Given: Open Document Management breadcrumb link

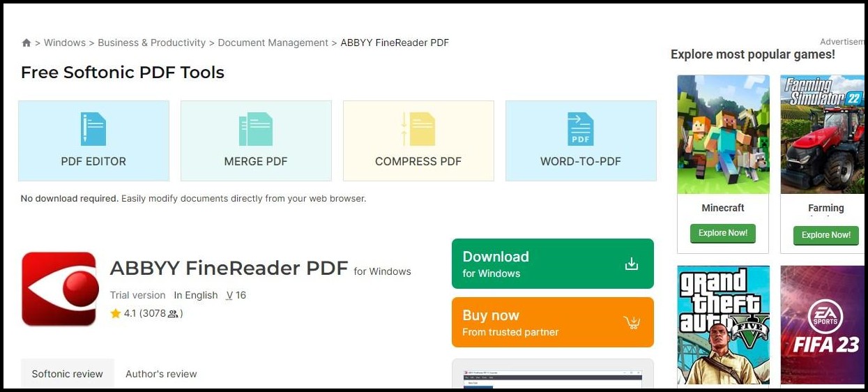Looking at the screenshot, I should [273, 43].
